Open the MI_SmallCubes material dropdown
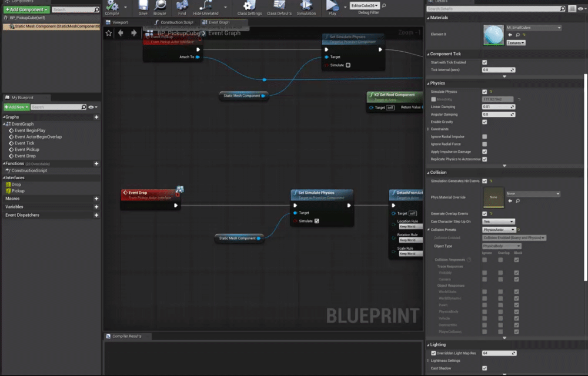 tap(533, 28)
